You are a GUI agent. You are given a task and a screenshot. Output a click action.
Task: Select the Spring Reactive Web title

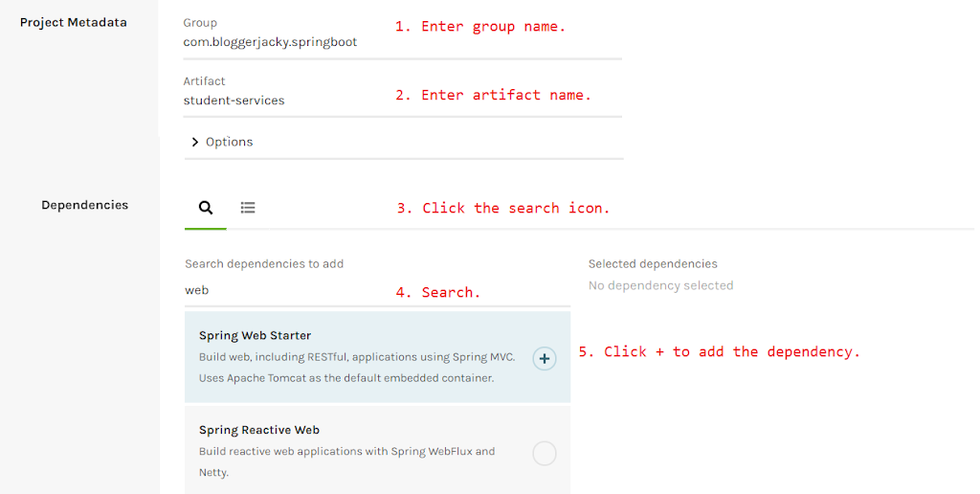258,431
